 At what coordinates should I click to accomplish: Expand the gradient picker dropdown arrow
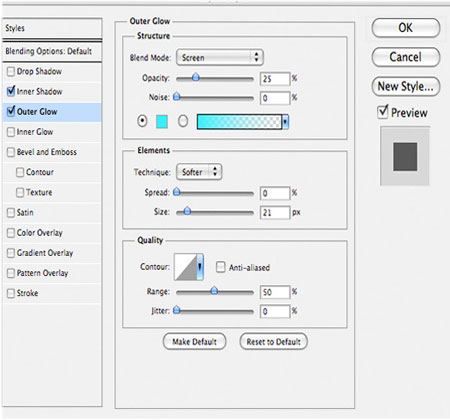coord(285,122)
